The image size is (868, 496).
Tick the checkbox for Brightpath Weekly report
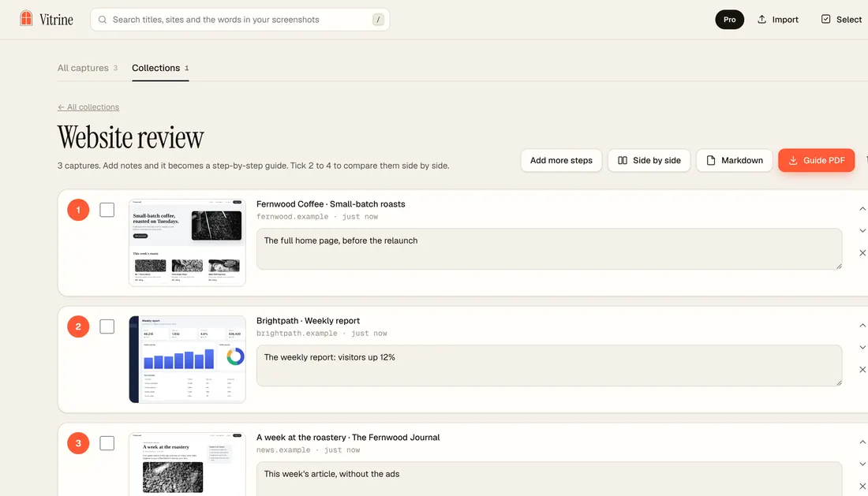(x=107, y=326)
